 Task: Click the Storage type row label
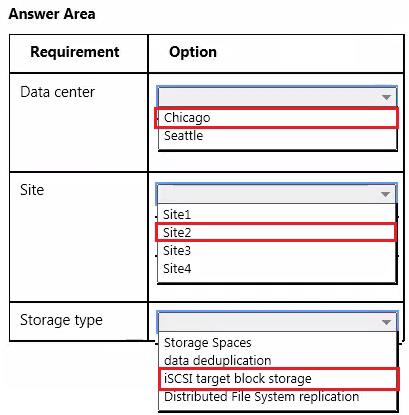pyautogui.click(x=61, y=320)
